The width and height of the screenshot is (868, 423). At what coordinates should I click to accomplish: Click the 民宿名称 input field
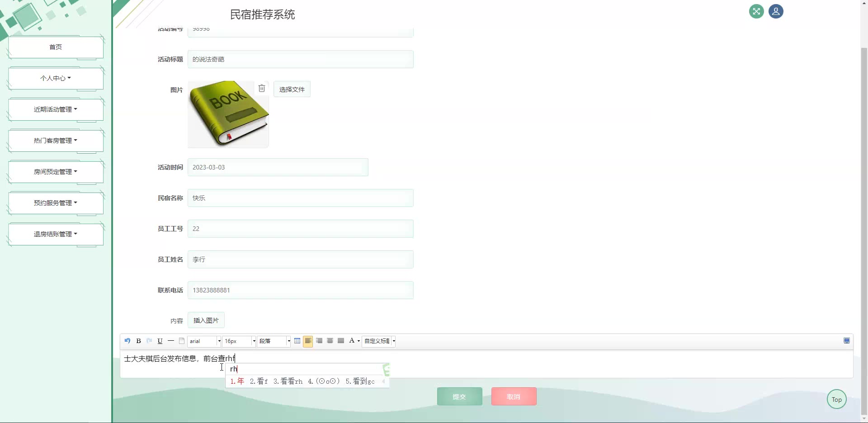coord(301,198)
